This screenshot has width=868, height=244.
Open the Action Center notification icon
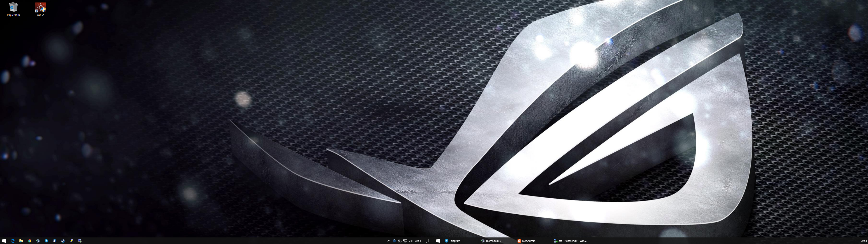point(427,241)
